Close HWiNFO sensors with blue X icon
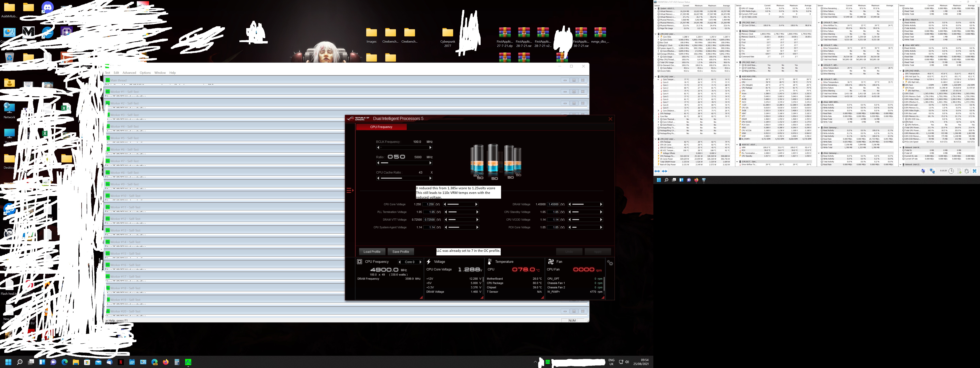Image resolution: width=980 pixels, height=368 pixels. pos(975,171)
